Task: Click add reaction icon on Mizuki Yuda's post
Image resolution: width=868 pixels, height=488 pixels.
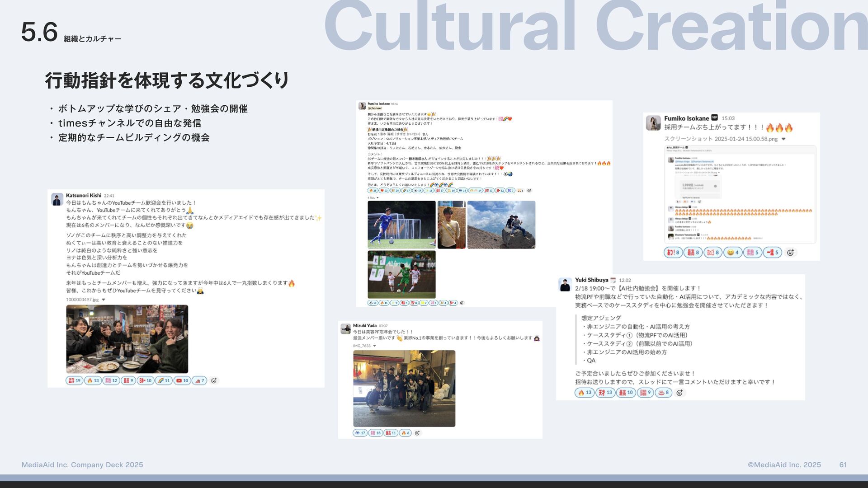Action: click(417, 433)
